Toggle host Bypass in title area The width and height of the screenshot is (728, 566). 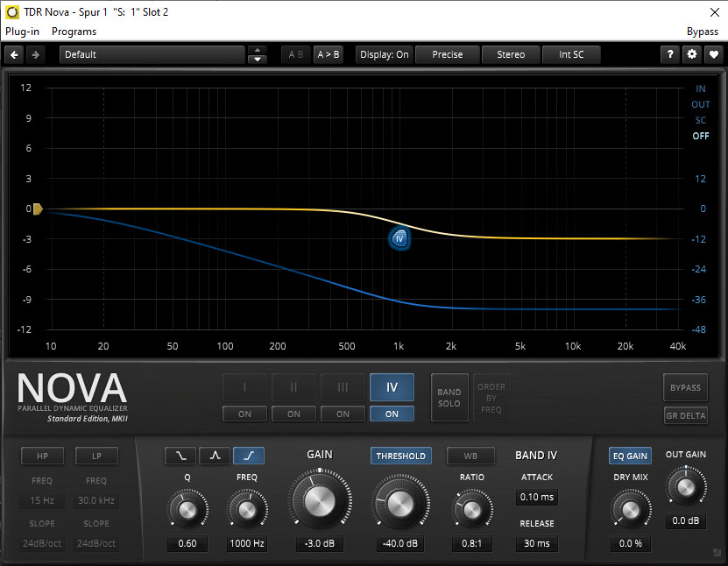[702, 32]
